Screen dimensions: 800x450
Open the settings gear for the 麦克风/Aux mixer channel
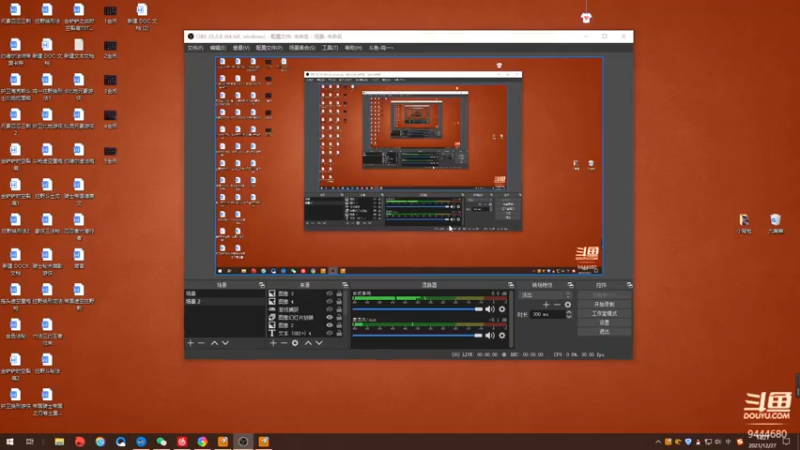[502, 335]
